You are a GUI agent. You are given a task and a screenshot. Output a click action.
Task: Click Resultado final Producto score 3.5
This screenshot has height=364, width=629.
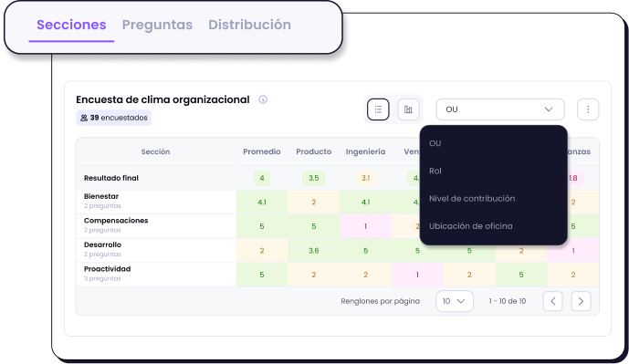314,178
